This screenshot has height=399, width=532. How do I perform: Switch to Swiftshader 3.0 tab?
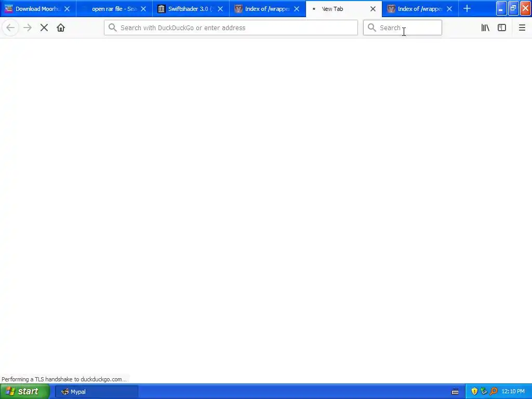pos(191,9)
